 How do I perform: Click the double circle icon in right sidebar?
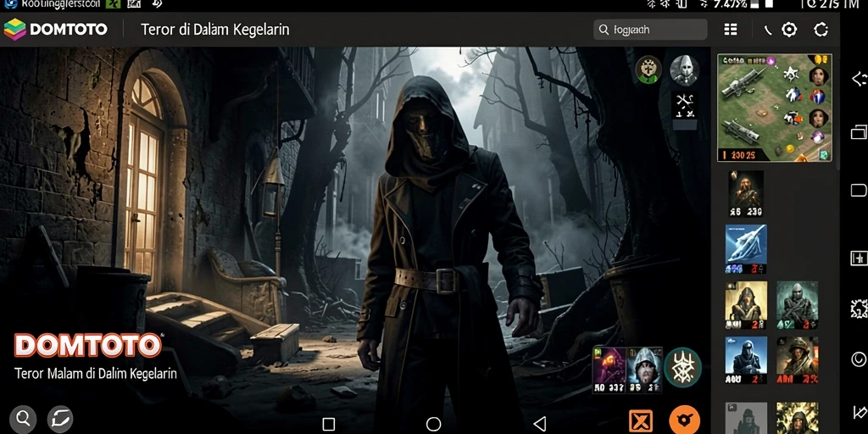click(x=859, y=359)
